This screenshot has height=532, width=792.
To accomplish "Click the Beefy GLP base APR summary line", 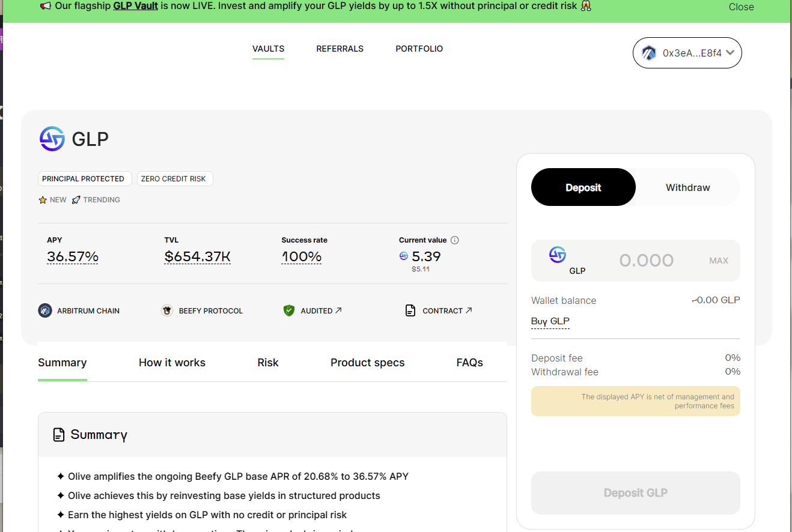I will 233,476.
